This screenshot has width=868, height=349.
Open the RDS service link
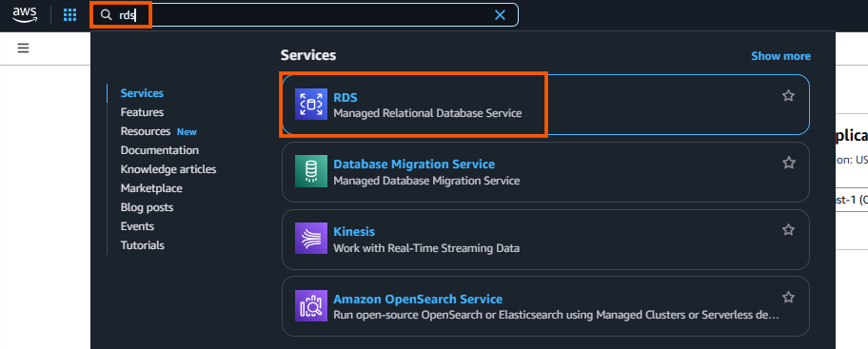345,97
